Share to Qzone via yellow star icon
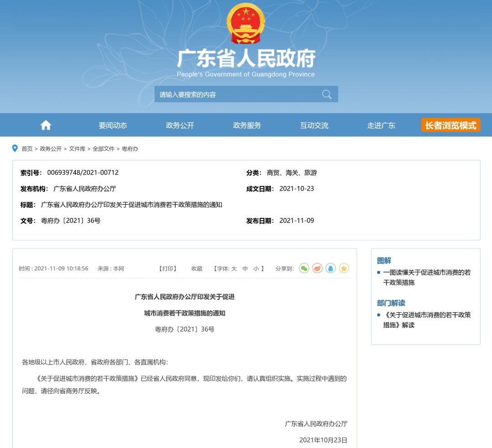Screen dimensions: 492x448 click(343, 268)
